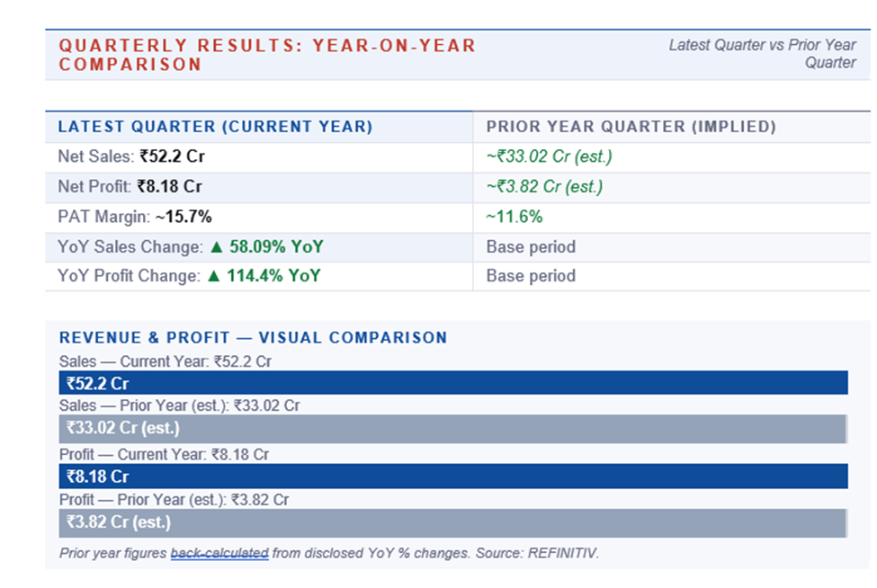
Task: Click the Revenue & Profit Visual Comparison heading
Action: (253, 338)
